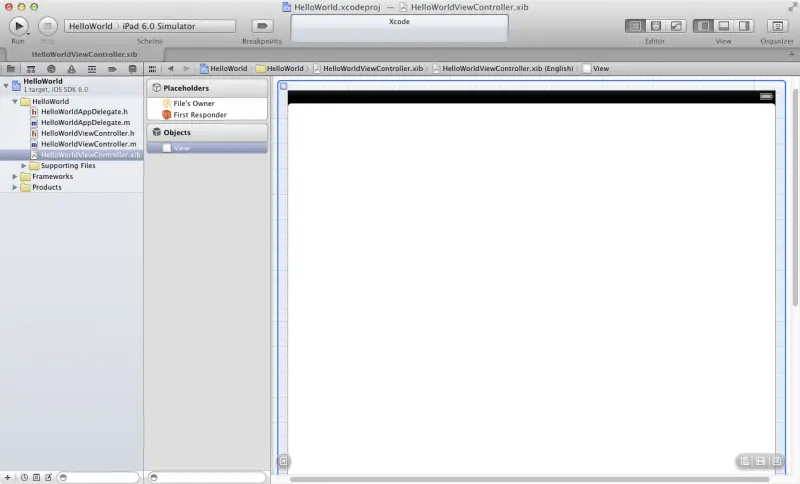Screen dimensions: 800x484
Task: Click the navigator filter search field
Action: 97,477
